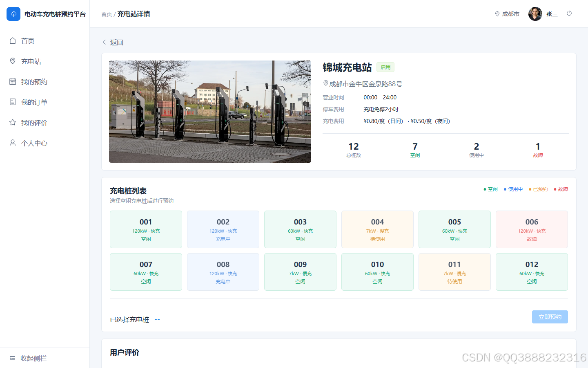The height and width of the screenshot is (368, 588).
Task: Click the address 成都市金牛区金泉路88号
Action: tap(366, 84)
